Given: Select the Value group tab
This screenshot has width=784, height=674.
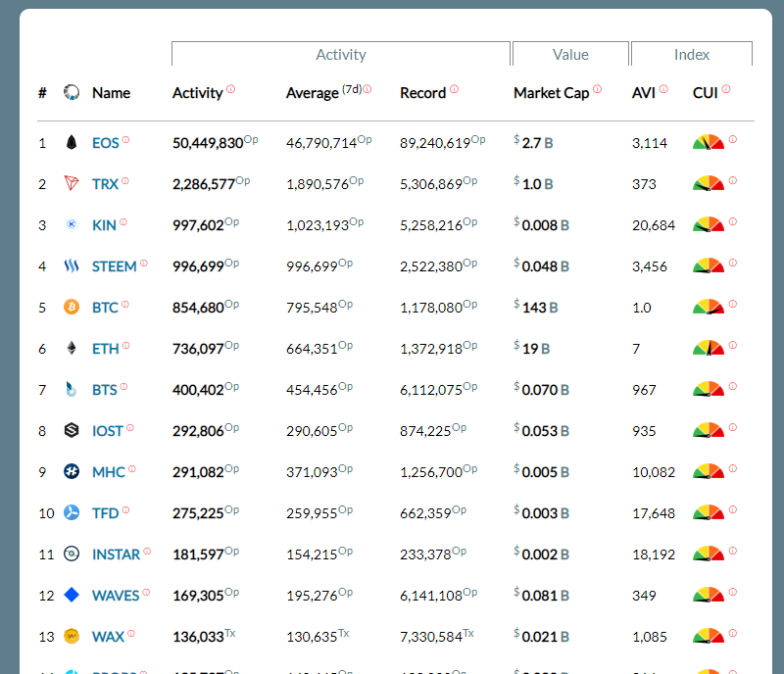Looking at the screenshot, I should [x=570, y=54].
